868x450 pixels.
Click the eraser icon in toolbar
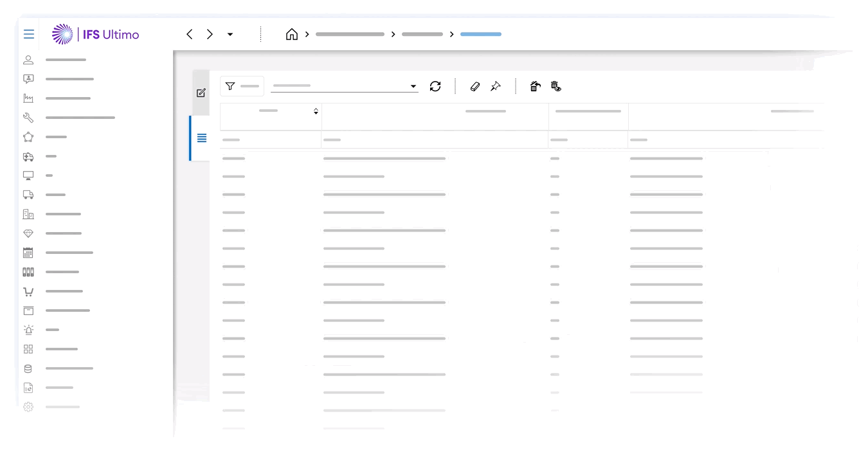click(x=475, y=86)
